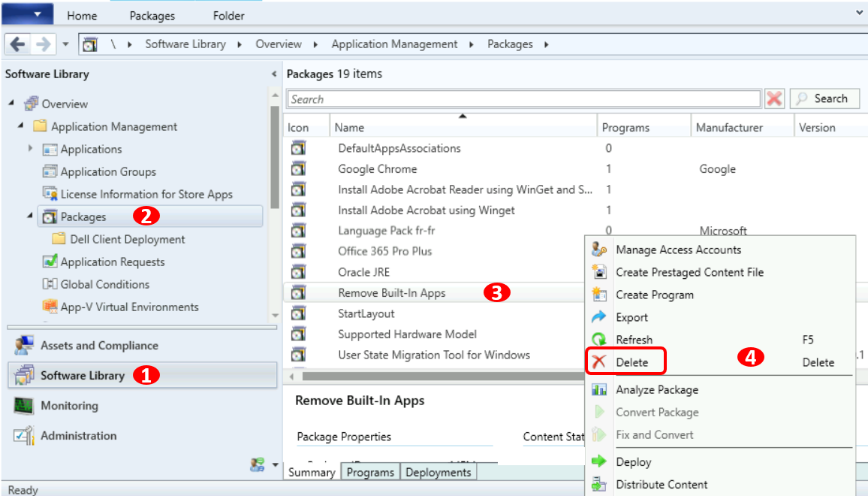Expand the Applications node in the sidebar
This screenshot has width=868, height=496.
[30, 149]
